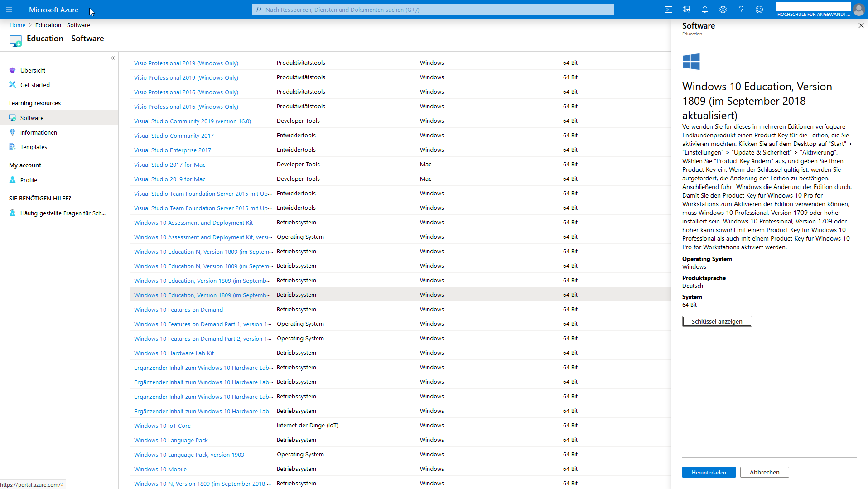The height and width of the screenshot is (489, 868).
Task: Open the user account avatar
Action: tap(858, 10)
